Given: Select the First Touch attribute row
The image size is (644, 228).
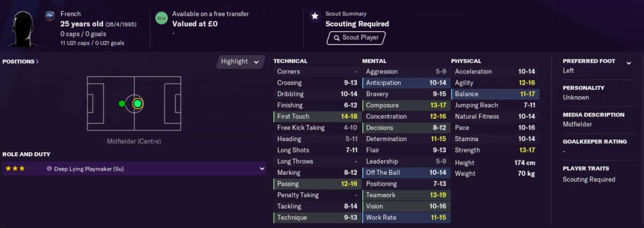Looking at the screenshot, I should pyautogui.click(x=317, y=116).
